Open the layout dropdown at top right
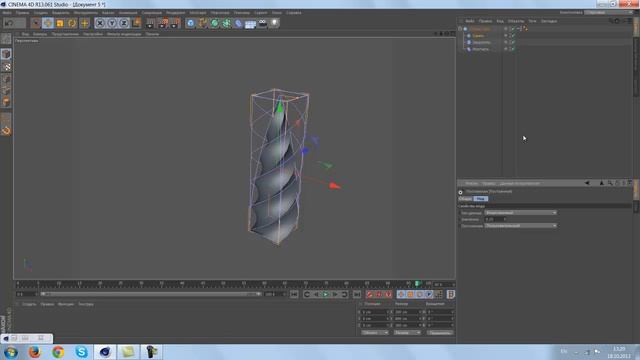Screen dimensions: 640x360 point(608,13)
